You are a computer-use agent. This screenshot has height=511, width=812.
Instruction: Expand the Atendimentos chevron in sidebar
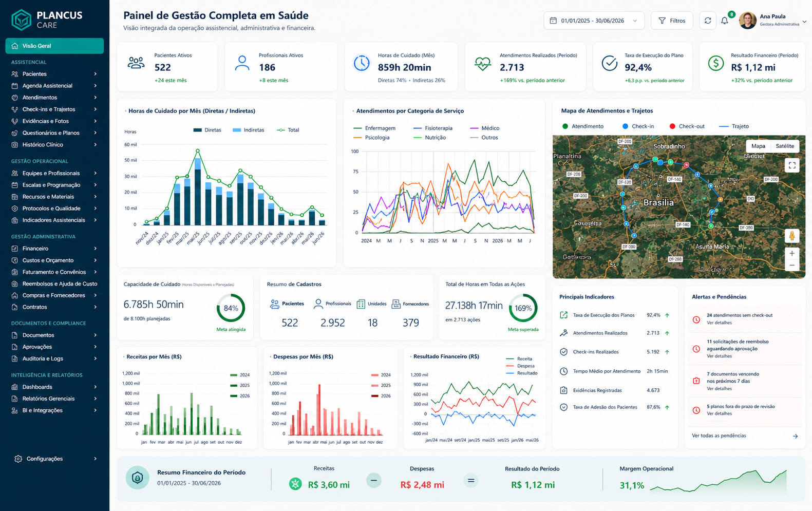click(96, 98)
